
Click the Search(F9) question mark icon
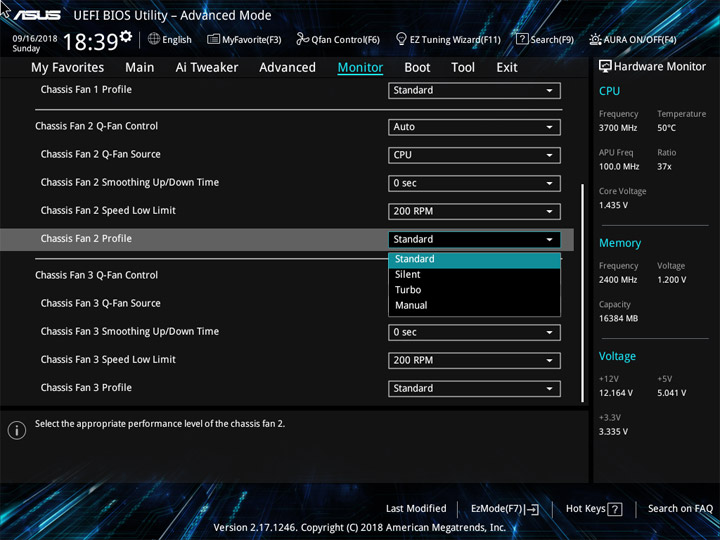(x=522, y=39)
